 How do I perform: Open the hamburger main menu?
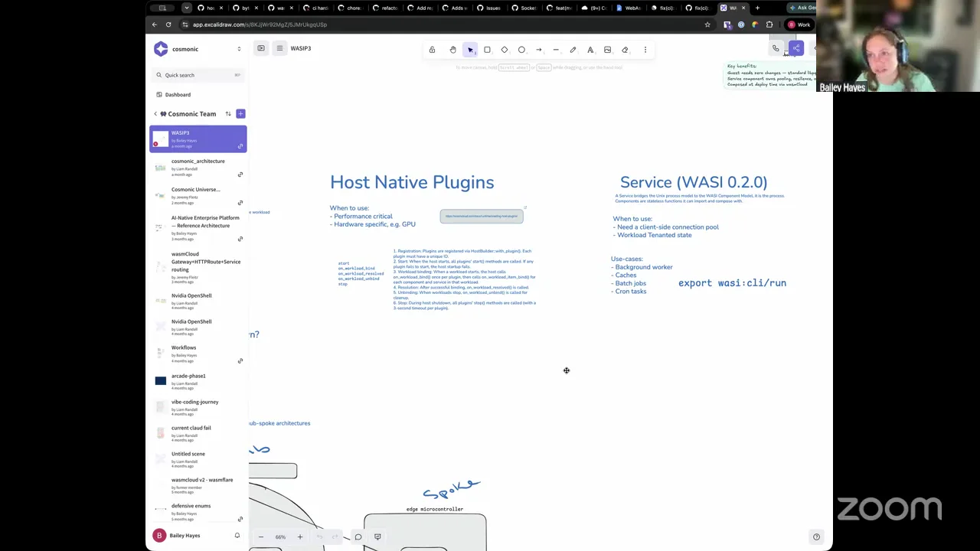pos(279,48)
